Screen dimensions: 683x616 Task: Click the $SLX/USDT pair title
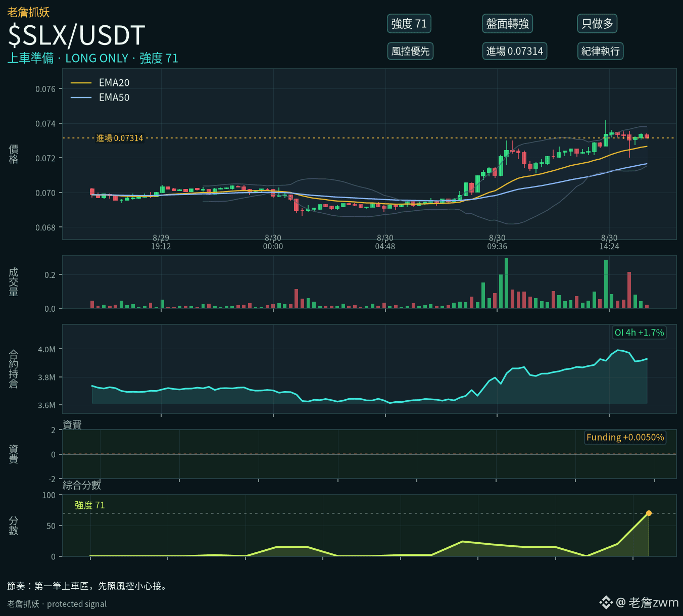[77, 35]
